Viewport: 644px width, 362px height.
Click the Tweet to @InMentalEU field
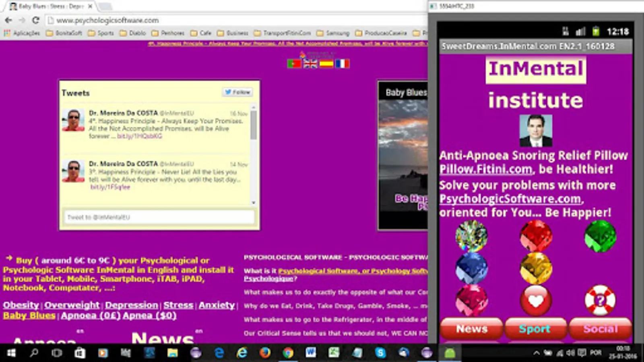click(x=159, y=217)
